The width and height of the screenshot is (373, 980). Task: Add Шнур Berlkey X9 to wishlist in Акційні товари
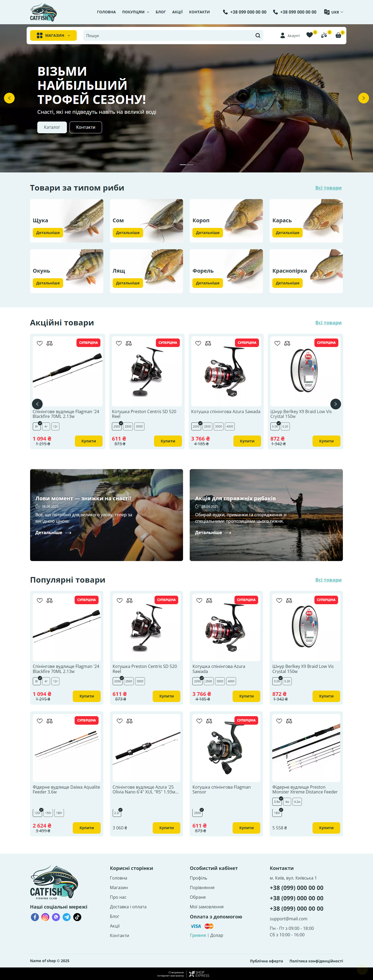point(277,343)
